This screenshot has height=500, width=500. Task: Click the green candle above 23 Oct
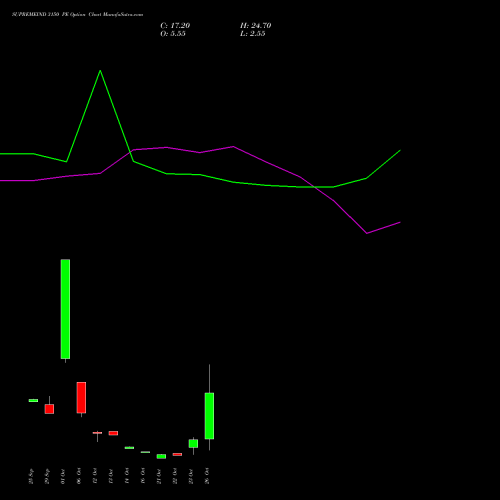coord(193,443)
